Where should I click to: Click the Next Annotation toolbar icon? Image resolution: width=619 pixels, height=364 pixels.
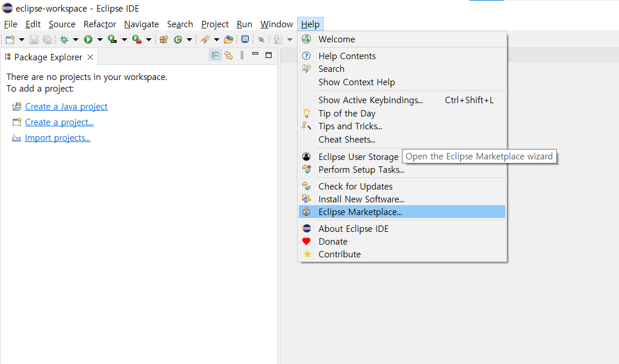pyautogui.click(x=278, y=39)
